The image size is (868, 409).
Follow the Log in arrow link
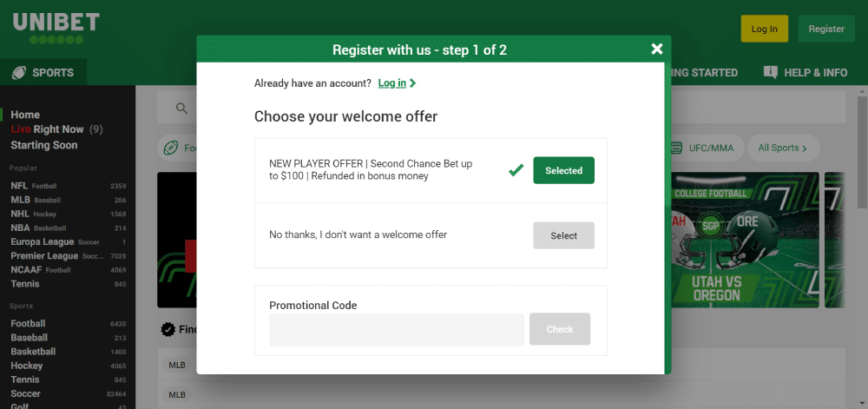(x=397, y=83)
